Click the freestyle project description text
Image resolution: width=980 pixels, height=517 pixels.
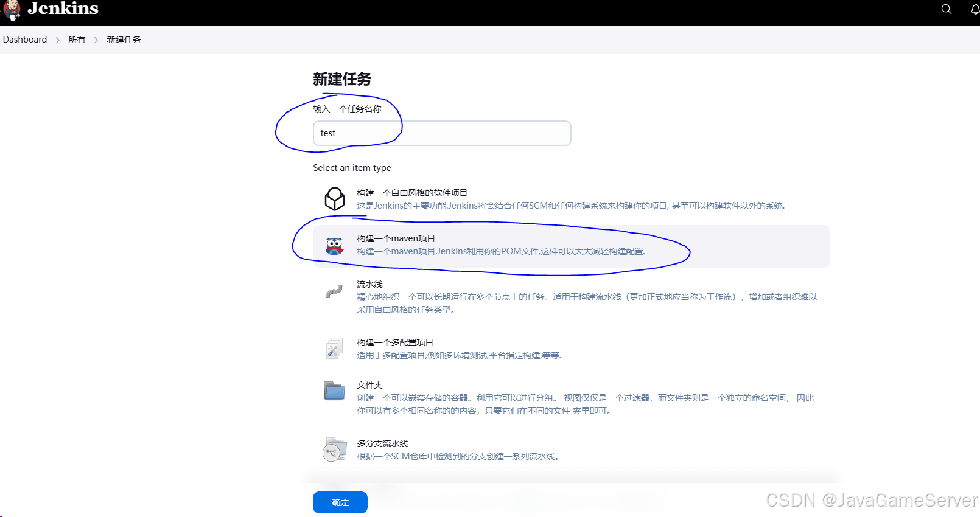tap(571, 206)
